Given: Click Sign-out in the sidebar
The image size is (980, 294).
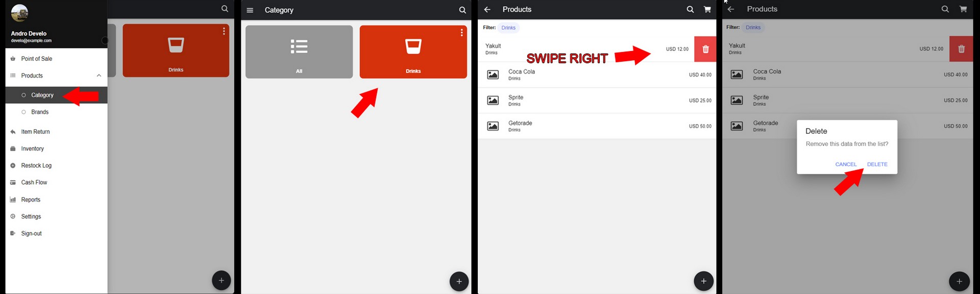Looking at the screenshot, I should pos(31,233).
